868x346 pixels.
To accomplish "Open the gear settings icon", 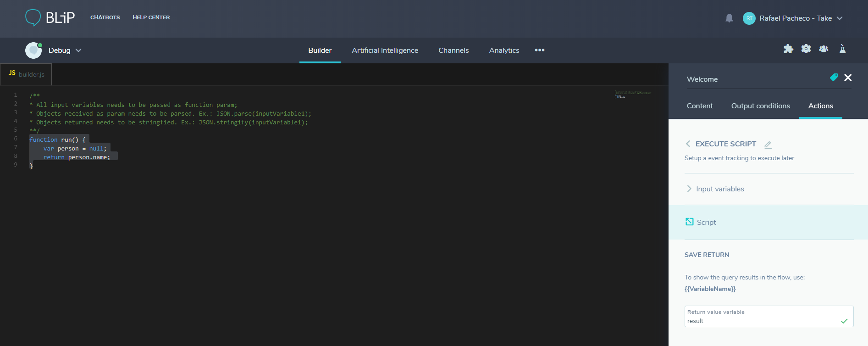I will click(x=806, y=49).
